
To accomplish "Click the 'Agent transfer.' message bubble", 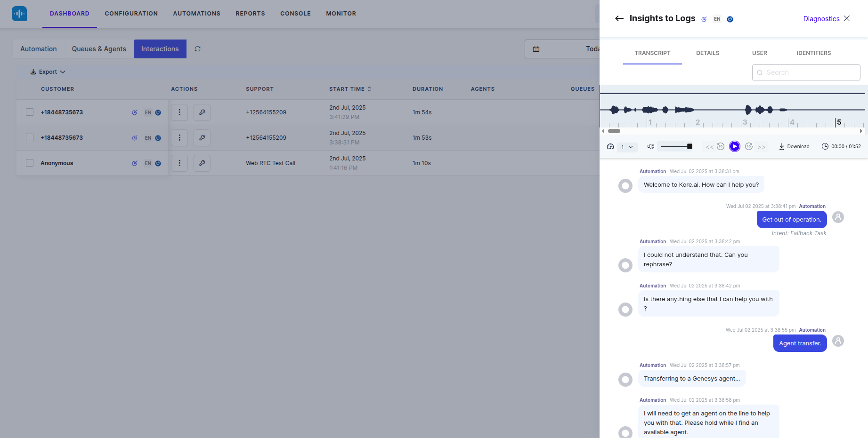I will (x=800, y=343).
